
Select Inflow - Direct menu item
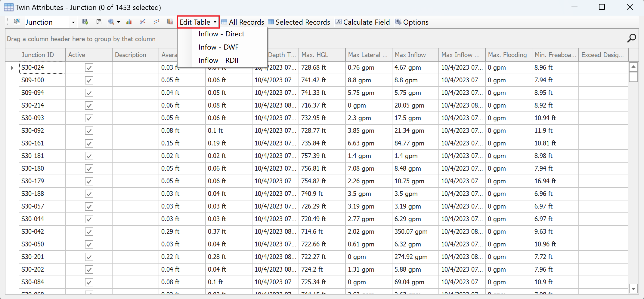[221, 34]
